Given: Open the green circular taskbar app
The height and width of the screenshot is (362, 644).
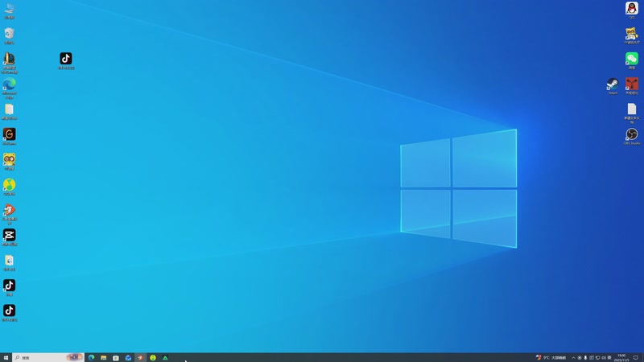Looking at the screenshot, I should coord(153,357).
